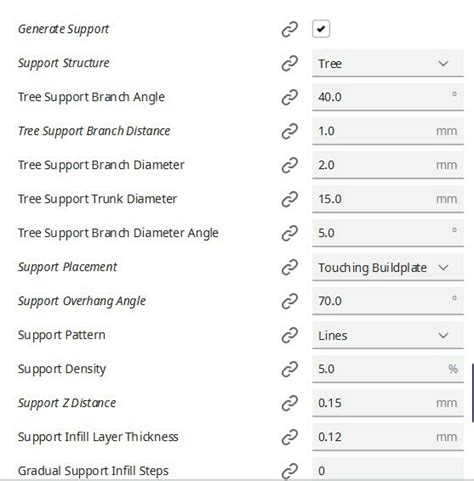Image resolution: width=474 pixels, height=481 pixels.
Task: Expand the Support Pattern dropdown showing Lines
Action: tap(388, 335)
